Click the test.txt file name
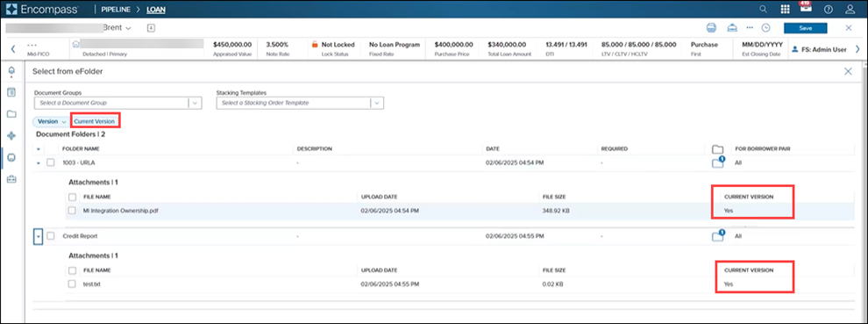This screenshot has height=324, width=868. pyautogui.click(x=92, y=284)
